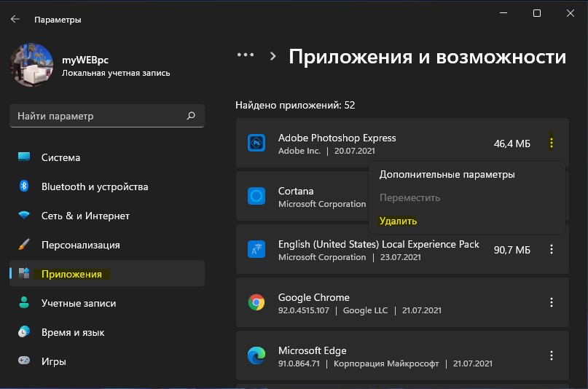Image resolution: width=588 pixels, height=389 pixels.
Task: Click the "Найдено приложений: 52" text
Action: click(295, 106)
